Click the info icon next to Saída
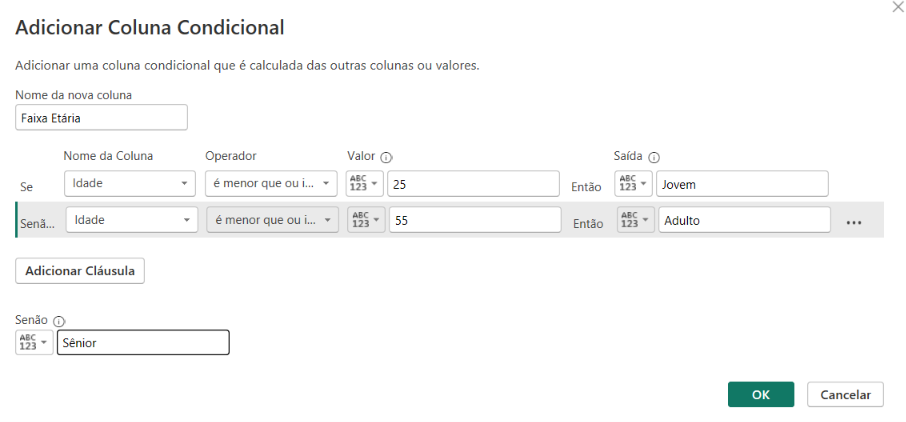The width and height of the screenshot is (906, 422). click(x=654, y=157)
